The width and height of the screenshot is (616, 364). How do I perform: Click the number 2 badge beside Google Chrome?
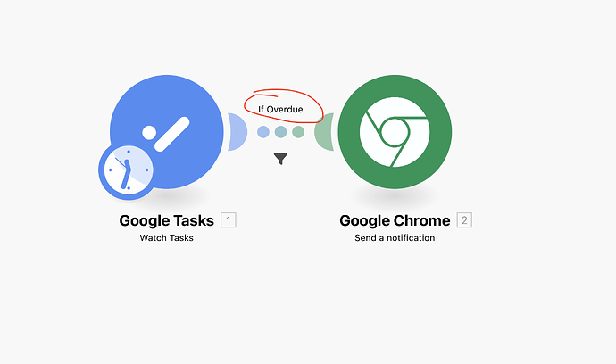point(464,219)
